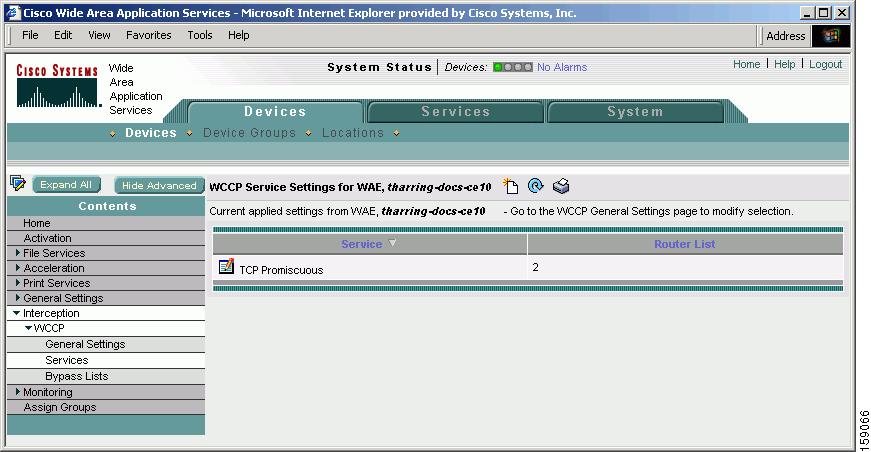871x452 pixels.
Task: Click the Create New WCCP Service icon
Action: point(510,186)
